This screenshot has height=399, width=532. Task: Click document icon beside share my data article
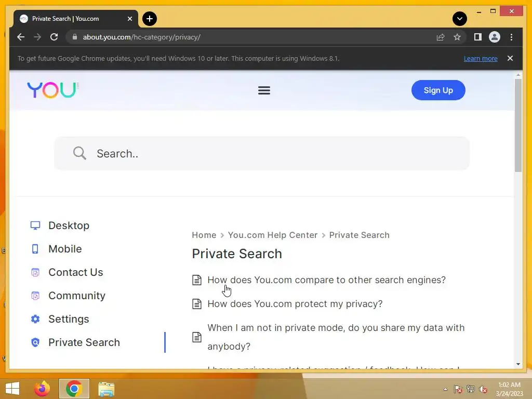pyautogui.click(x=197, y=337)
